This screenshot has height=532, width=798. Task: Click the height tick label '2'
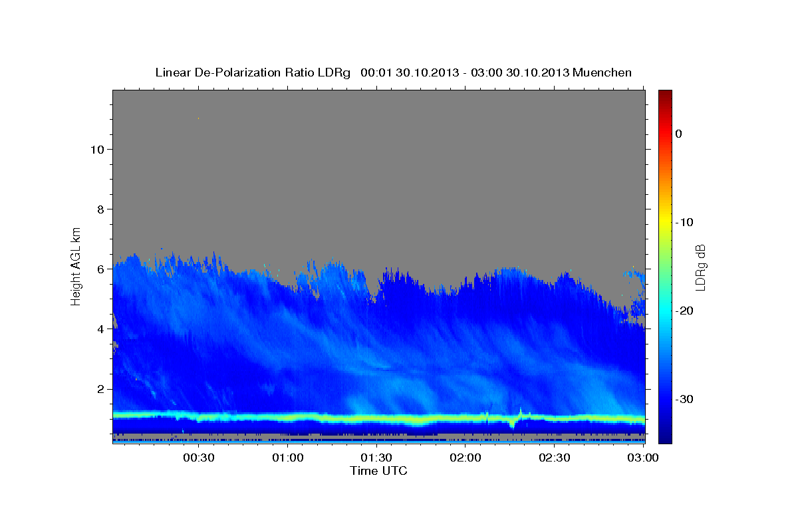tap(100, 389)
